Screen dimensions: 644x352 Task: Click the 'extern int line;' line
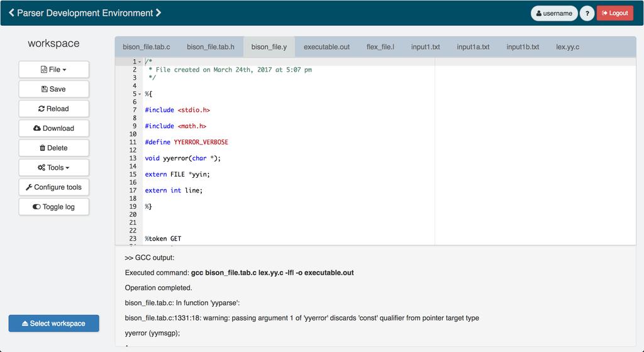click(174, 190)
